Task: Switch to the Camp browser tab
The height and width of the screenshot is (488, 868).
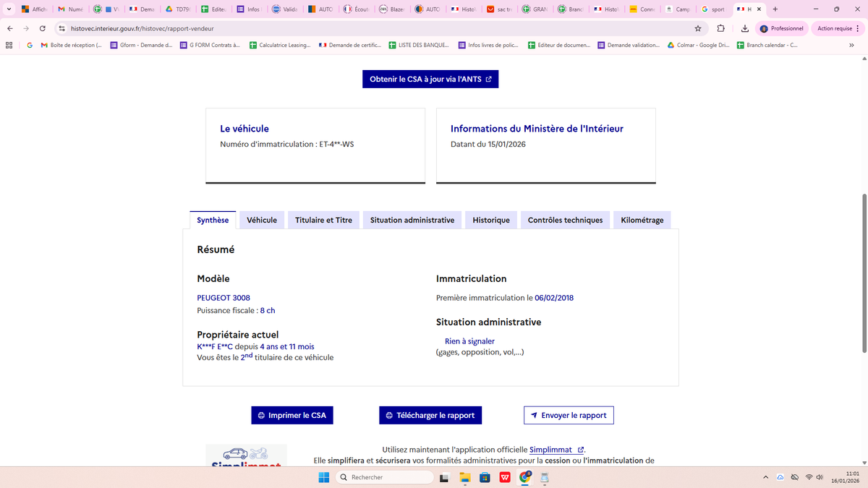Action: 678,9
